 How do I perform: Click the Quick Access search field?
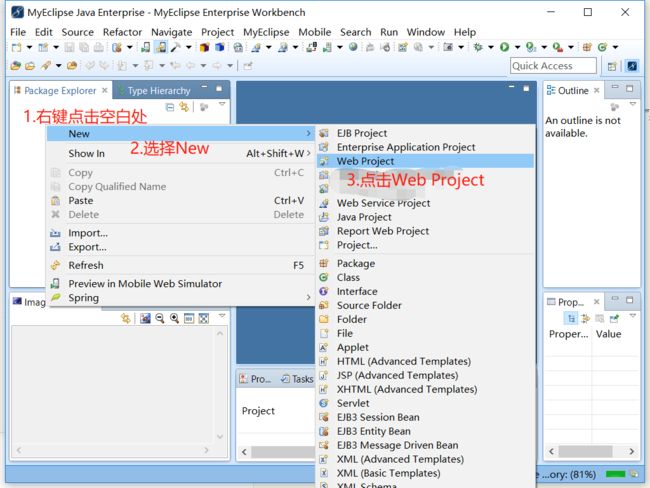click(553, 66)
